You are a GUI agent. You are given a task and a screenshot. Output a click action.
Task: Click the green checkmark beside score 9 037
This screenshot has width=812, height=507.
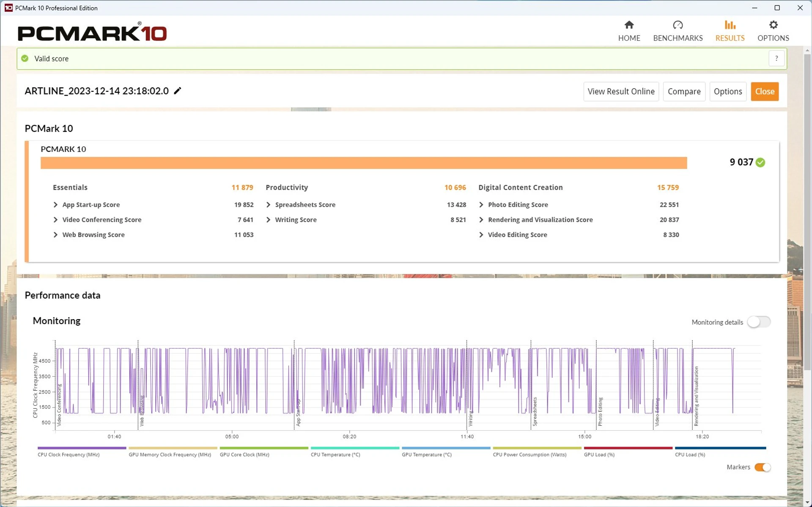pos(760,163)
